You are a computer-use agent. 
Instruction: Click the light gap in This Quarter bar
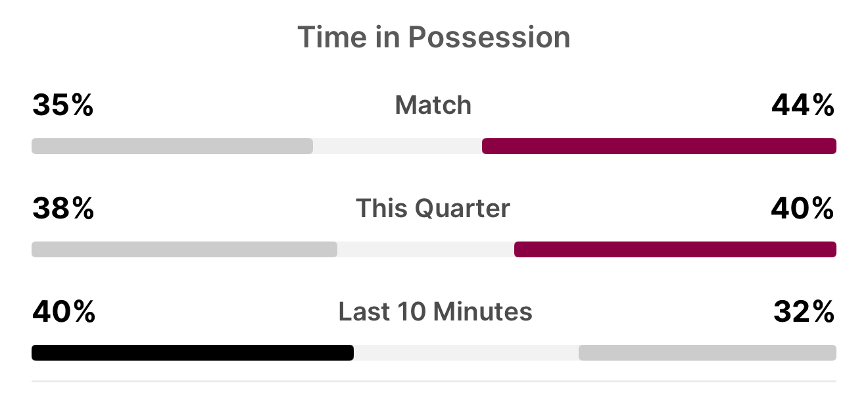(425, 249)
